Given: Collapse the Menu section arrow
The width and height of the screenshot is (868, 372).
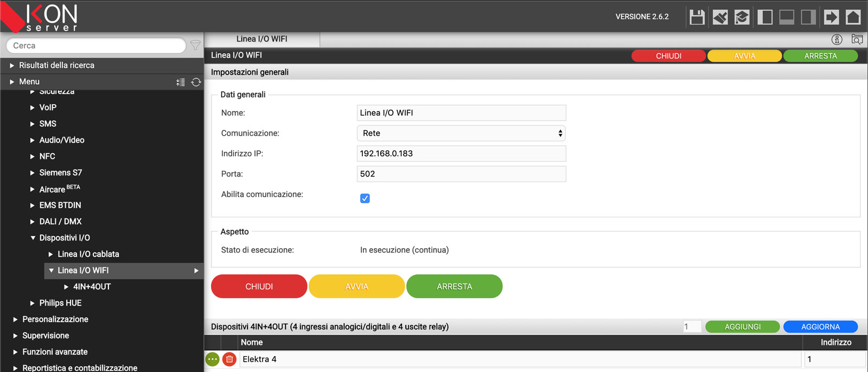Looking at the screenshot, I should tap(12, 81).
